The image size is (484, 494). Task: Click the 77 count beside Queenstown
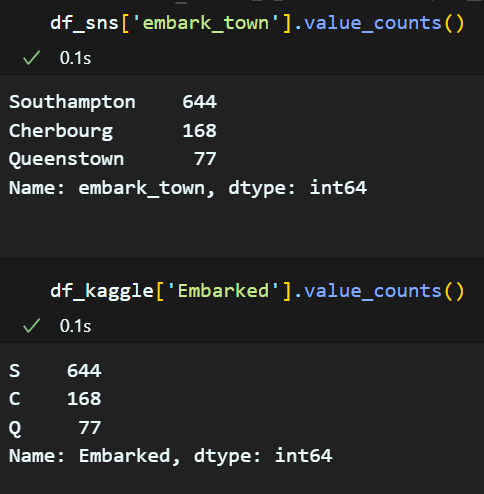tap(205, 159)
